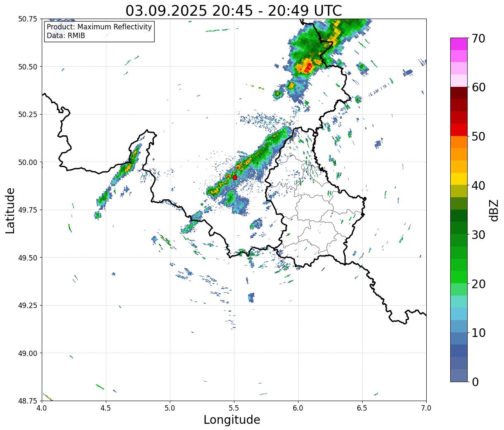Screen dimensions: 504x430
Task: Click the dark maroon swatch just below 60
Action: pos(459,93)
